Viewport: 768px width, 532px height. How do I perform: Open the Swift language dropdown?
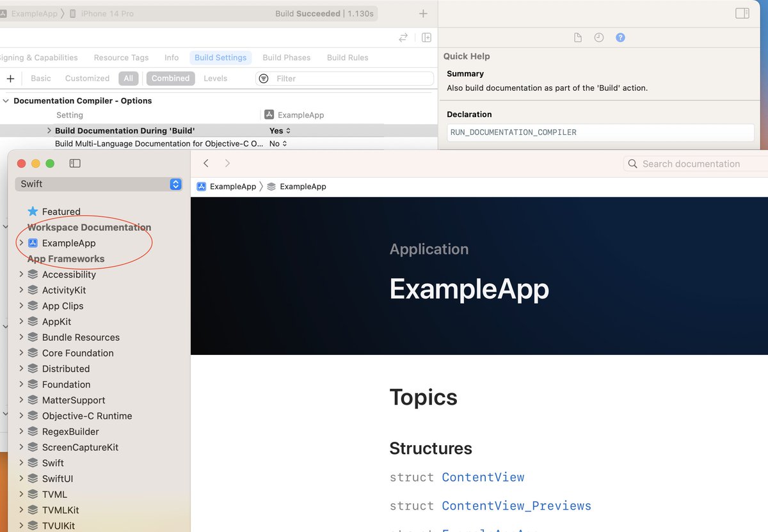[x=99, y=184]
